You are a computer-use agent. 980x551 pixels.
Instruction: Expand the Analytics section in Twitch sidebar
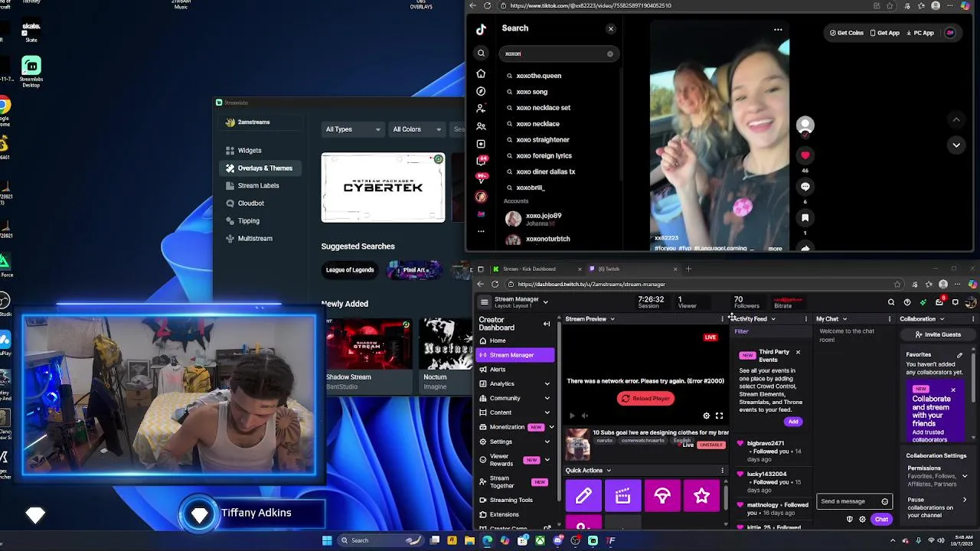coord(547,384)
